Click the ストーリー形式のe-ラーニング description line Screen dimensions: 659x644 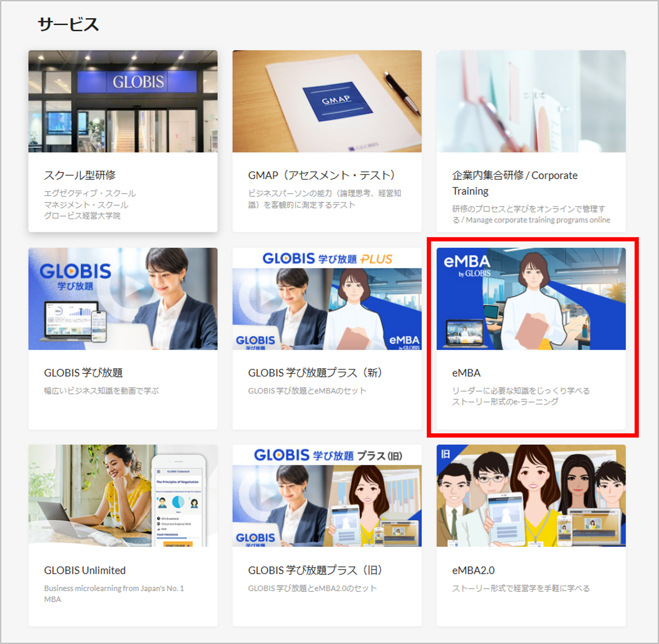point(505,401)
